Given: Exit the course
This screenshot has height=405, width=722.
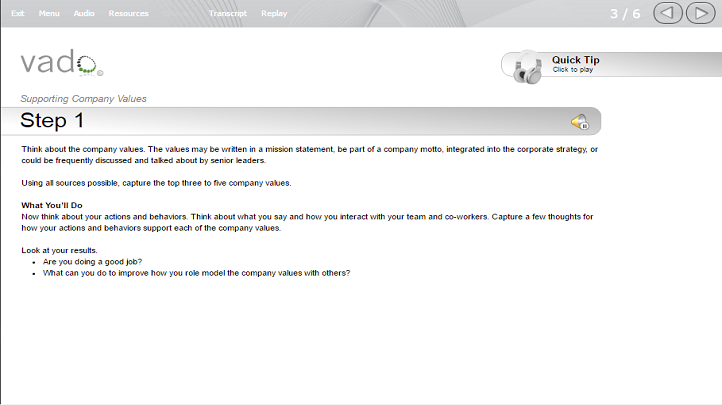Looking at the screenshot, I should [17, 13].
